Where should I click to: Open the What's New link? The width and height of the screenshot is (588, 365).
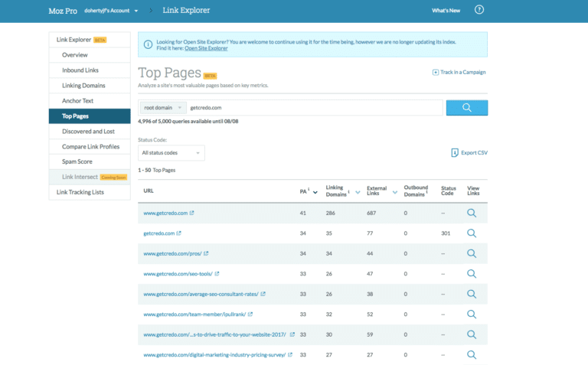(x=446, y=11)
